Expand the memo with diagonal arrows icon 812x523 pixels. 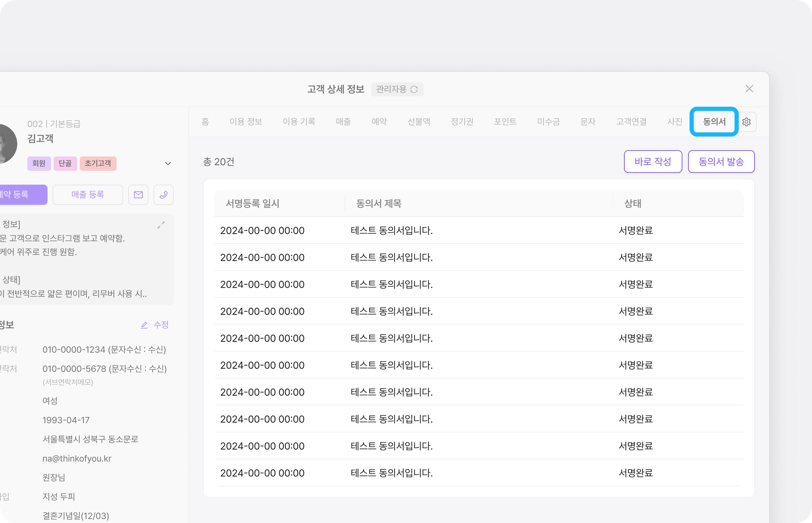point(161,225)
